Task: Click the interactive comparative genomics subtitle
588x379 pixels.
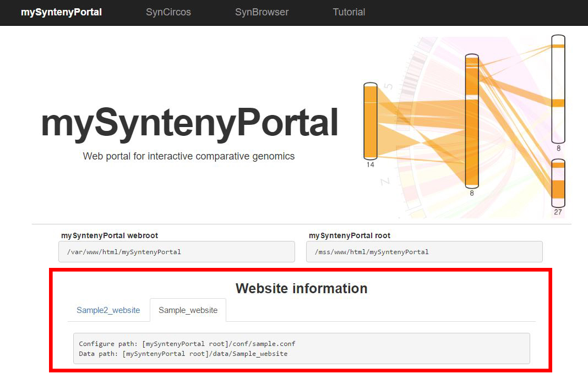Action: pyautogui.click(x=189, y=156)
